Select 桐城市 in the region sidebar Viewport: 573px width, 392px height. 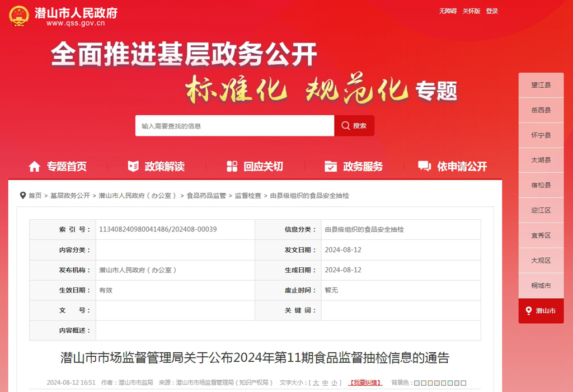coord(541,286)
